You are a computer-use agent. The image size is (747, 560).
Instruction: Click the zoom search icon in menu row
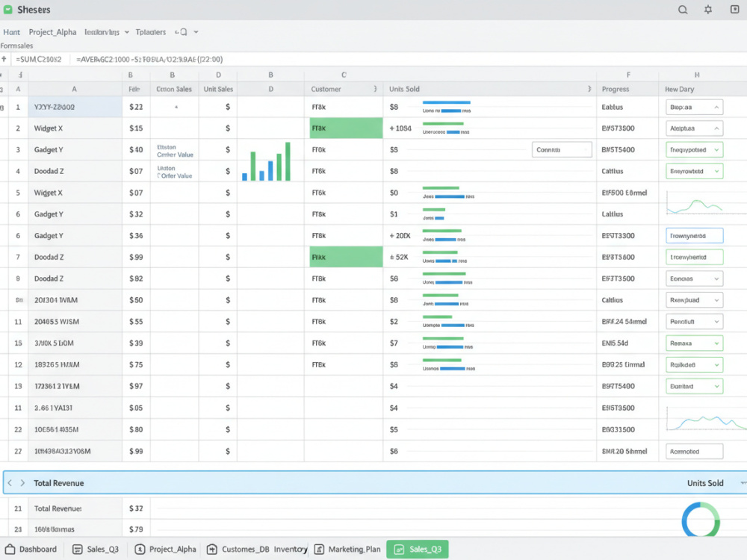[x=181, y=32]
